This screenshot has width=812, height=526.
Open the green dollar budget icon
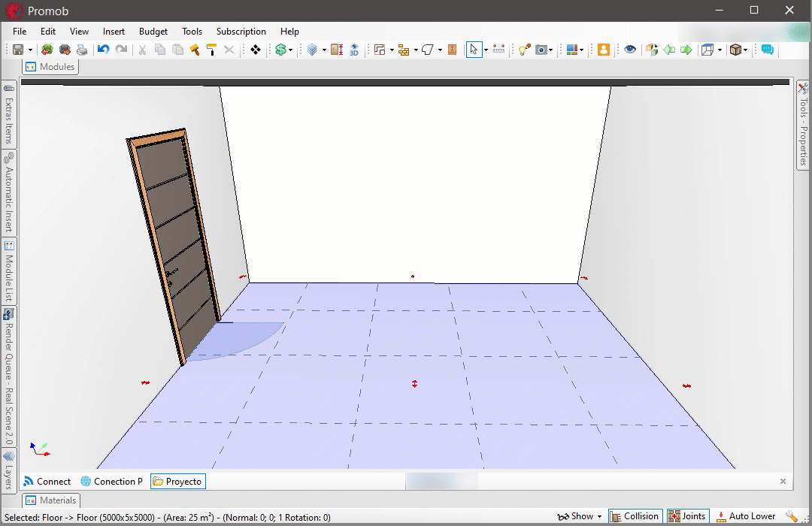[280, 50]
